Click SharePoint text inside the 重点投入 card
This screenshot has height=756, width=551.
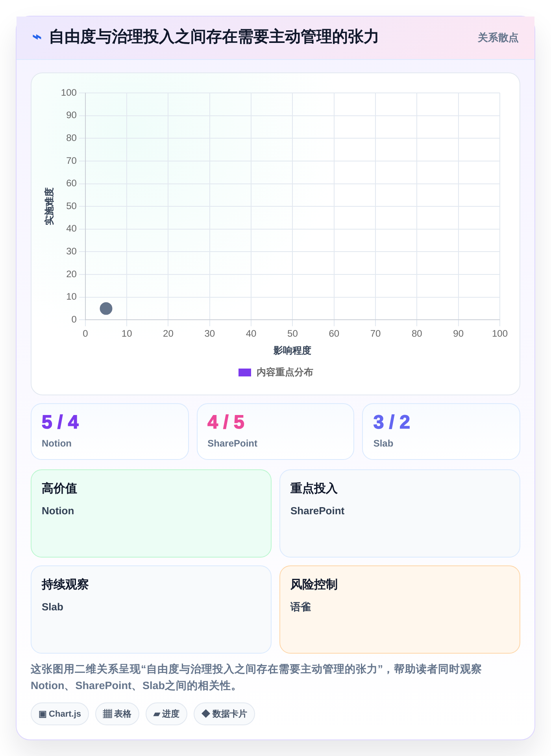pyautogui.click(x=317, y=511)
